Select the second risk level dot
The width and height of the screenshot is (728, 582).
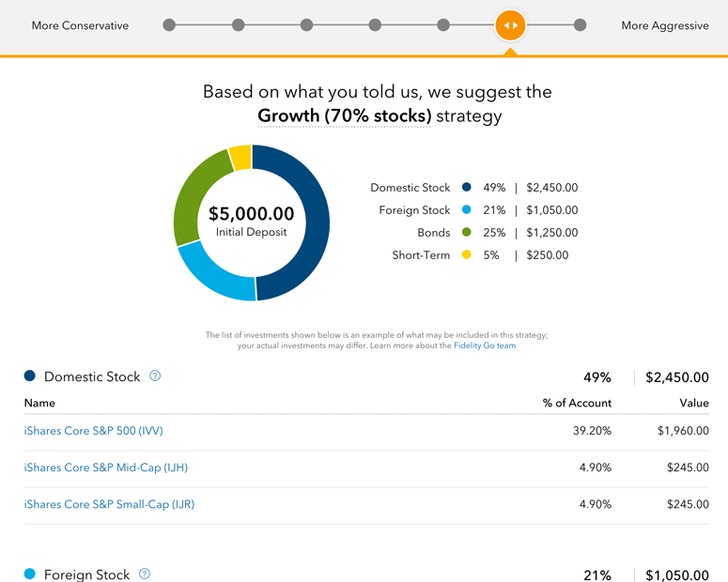[239, 25]
